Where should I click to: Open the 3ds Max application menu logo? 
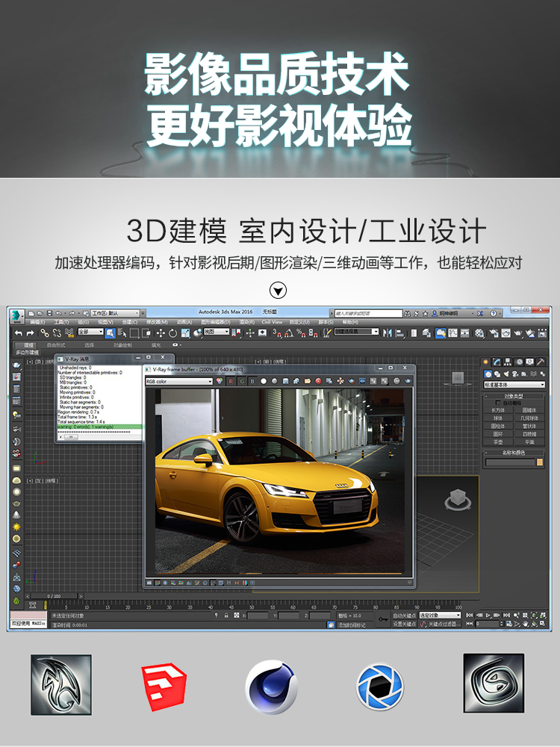tap(17, 316)
